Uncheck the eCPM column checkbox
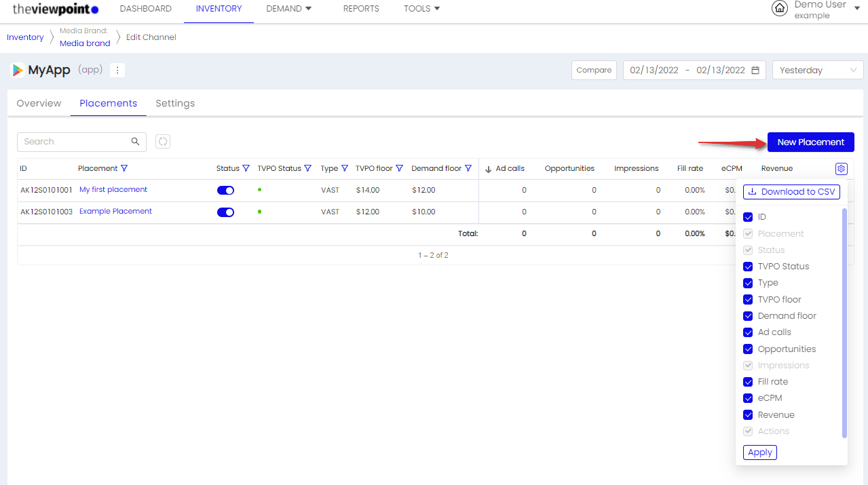868x485 pixels. 748,398
